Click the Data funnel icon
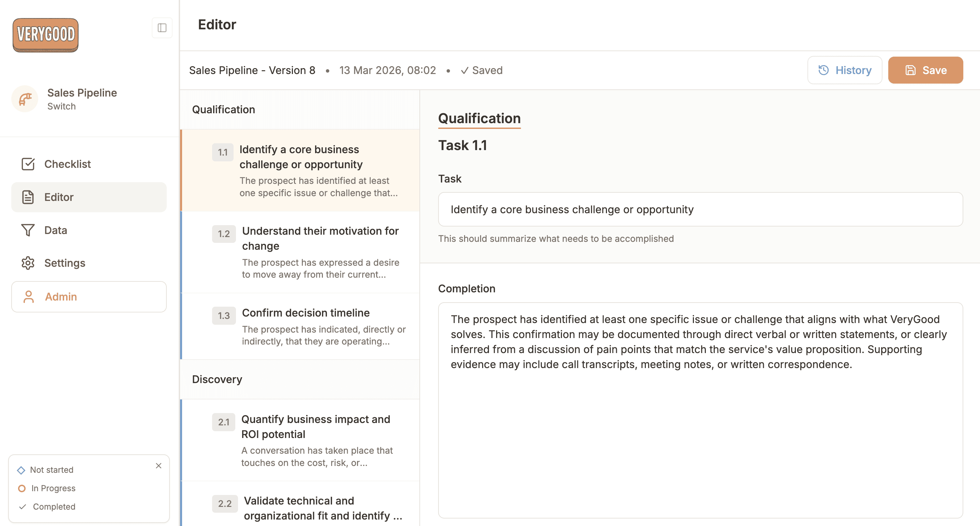Viewport: 980px width, 526px height. [x=28, y=230]
